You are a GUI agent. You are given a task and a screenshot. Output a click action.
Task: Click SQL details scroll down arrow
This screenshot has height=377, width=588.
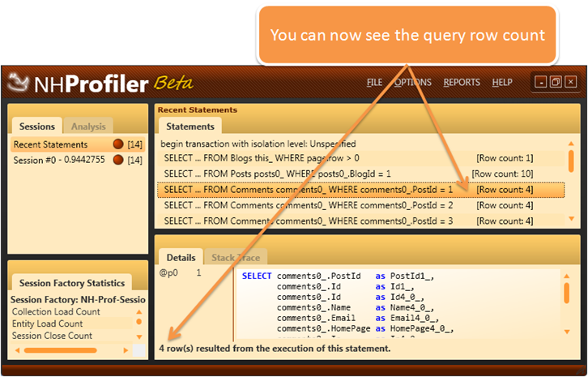(567, 332)
